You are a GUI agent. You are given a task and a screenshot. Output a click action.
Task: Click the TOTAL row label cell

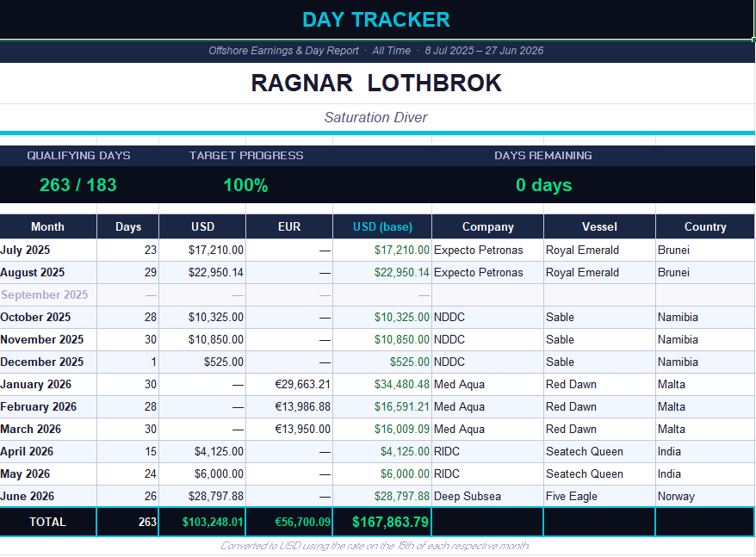coord(47,522)
